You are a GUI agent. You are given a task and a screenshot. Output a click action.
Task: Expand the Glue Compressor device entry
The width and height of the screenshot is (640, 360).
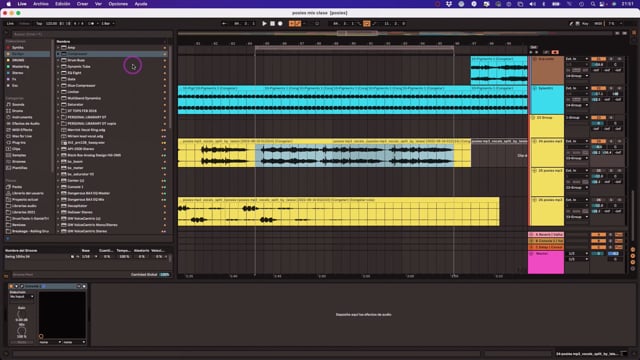pyautogui.click(x=58, y=86)
